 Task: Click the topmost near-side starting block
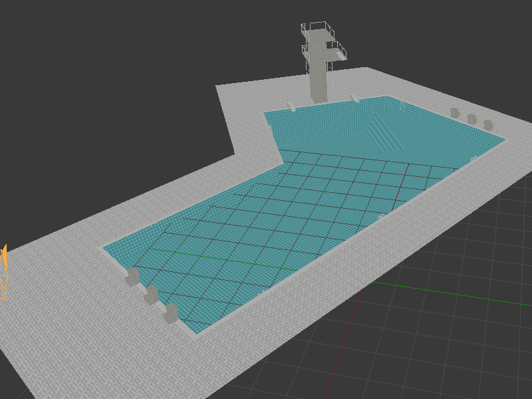pos(133,277)
